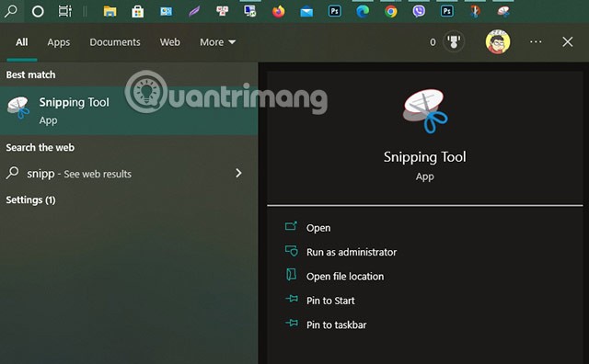Open Snipping Tool icon on the taskbar

point(503,12)
